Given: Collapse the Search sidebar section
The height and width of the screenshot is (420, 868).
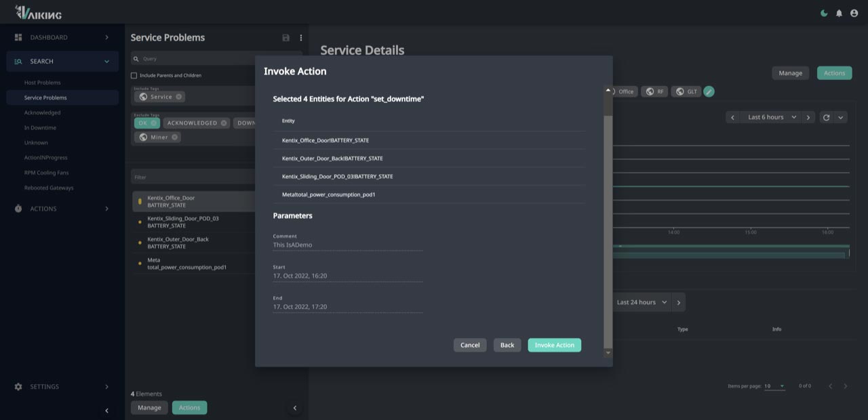Looking at the screenshot, I should (106, 62).
